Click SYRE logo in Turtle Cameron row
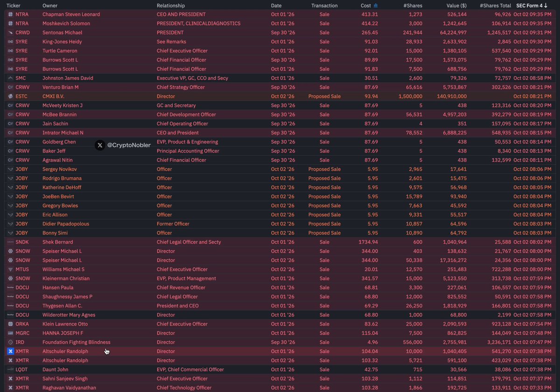Image resolution: width=560 pixels, height=392 pixels. pos(10,51)
